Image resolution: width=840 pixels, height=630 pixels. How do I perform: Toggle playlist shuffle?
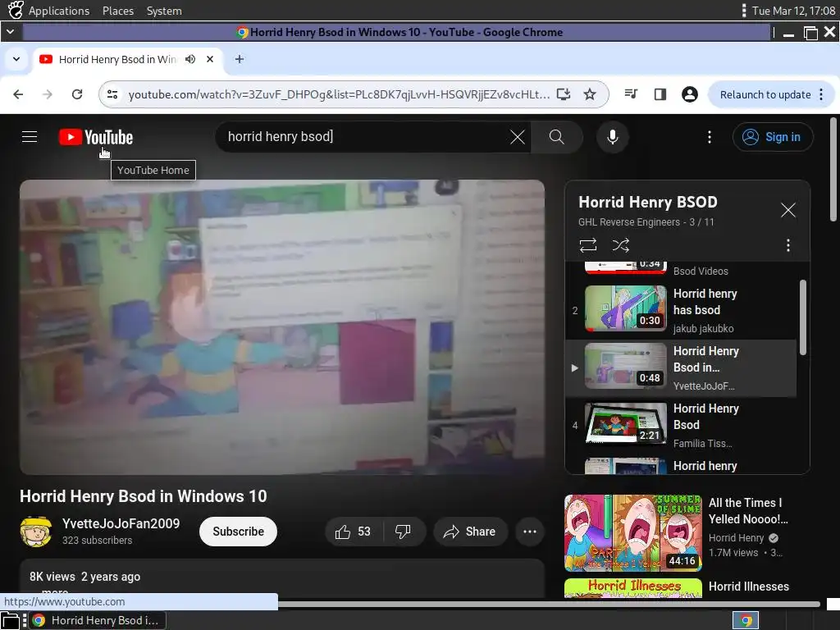[x=621, y=245]
